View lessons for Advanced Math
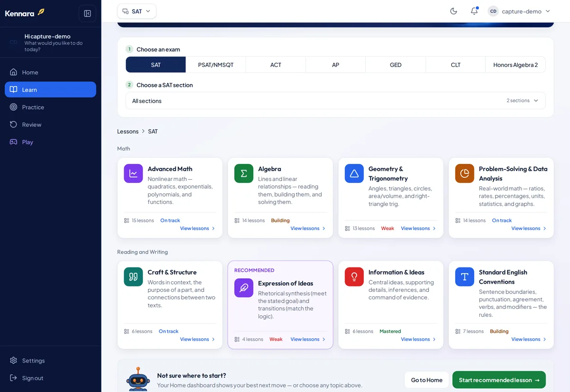The image size is (570, 392). 198,229
